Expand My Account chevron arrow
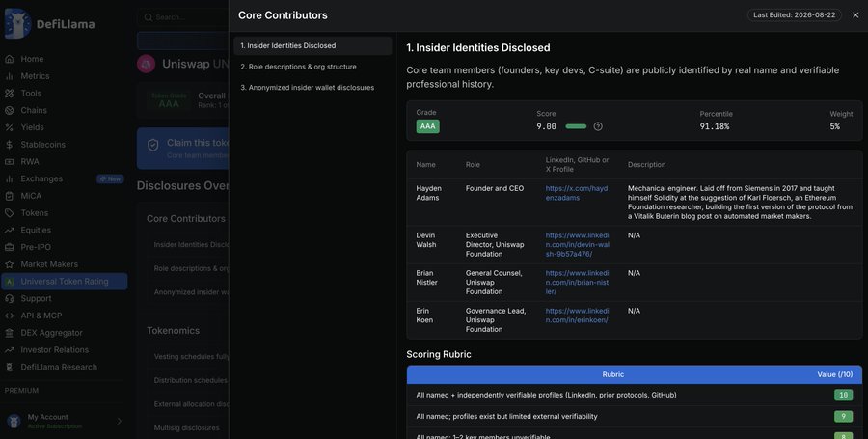Viewport: 868px width, 439px height. tap(120, 422)
